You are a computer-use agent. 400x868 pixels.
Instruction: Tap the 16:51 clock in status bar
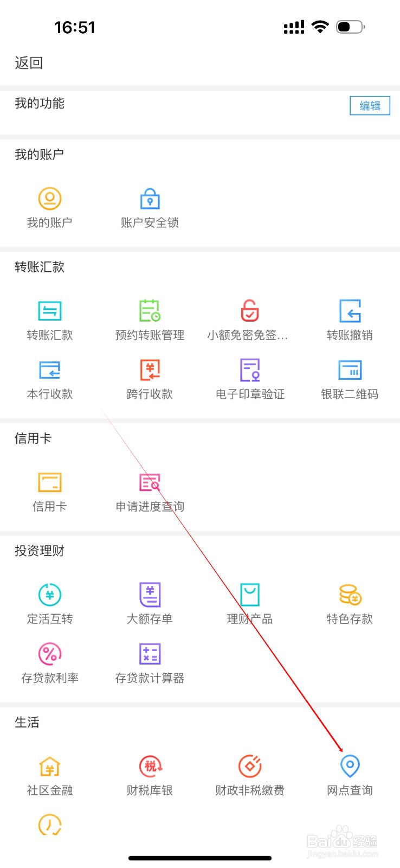(75, 27)
